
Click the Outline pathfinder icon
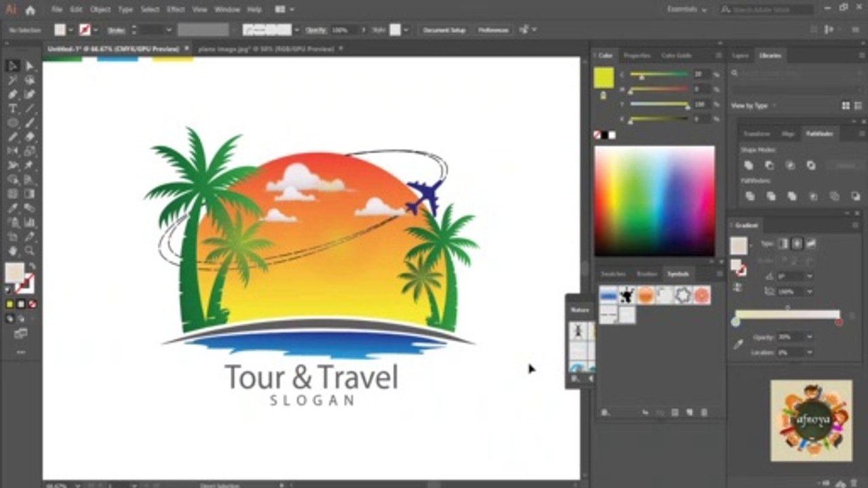point(834,196)
